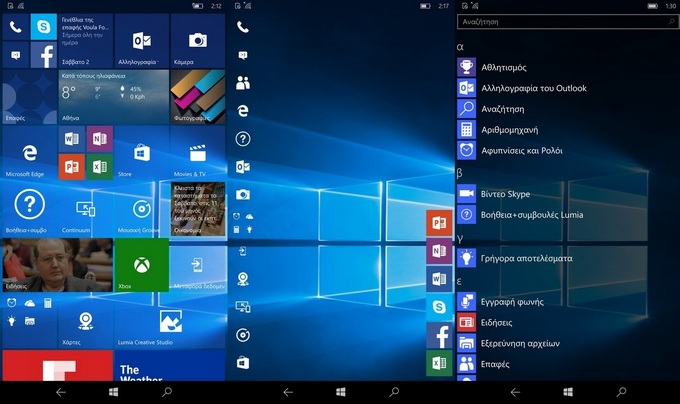Open Γρήγορα αποτελέσματα from the app list

pyautogui.click(x=515, y=258)
